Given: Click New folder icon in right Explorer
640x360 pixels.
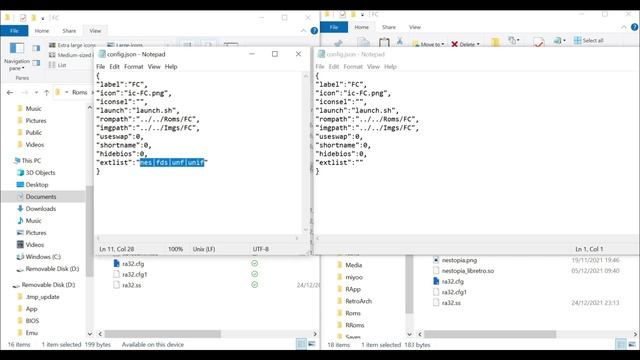Looking at the screenshot, I should click(x=495, y=42).
